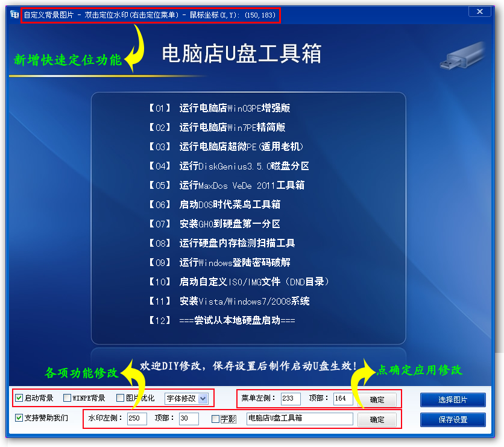Click the 电脑店U盘工具箱 watermark title
This screenshot has height=447, width=504.
[242, 54]
